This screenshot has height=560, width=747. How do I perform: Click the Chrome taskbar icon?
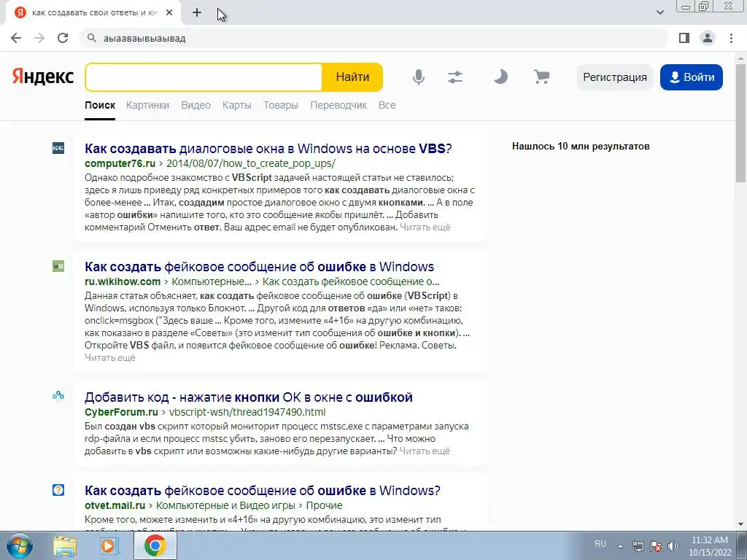click(x=155, y=545)
